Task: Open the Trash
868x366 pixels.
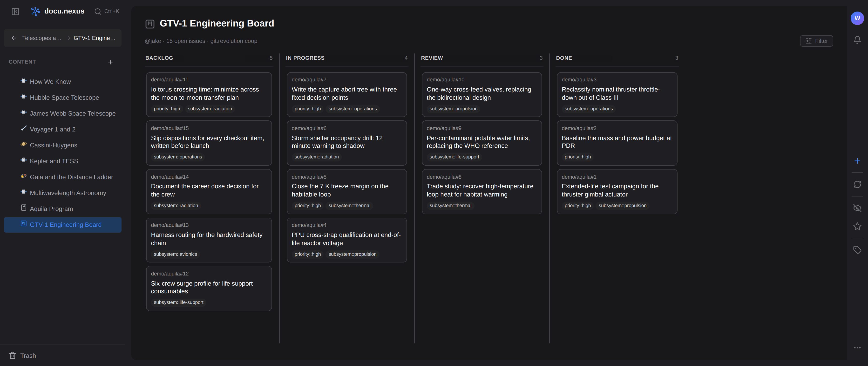Action: 23,356
